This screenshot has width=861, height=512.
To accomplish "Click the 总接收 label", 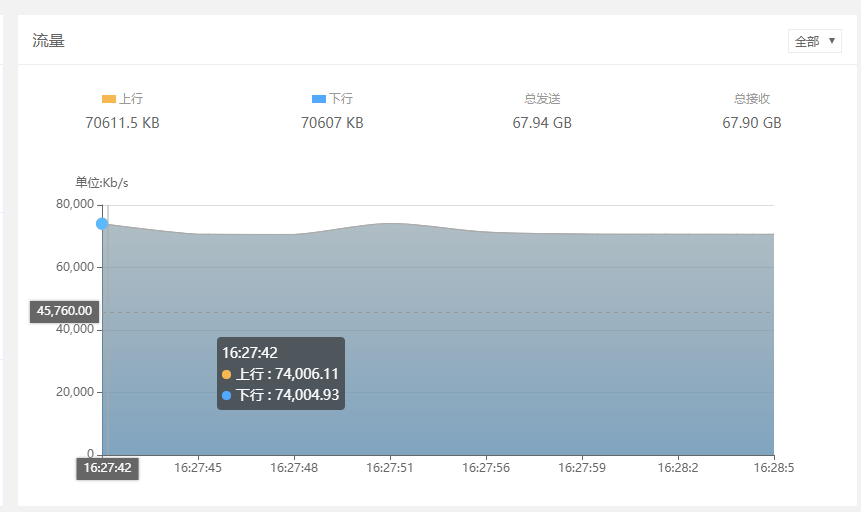I will (x=752, y=99).
